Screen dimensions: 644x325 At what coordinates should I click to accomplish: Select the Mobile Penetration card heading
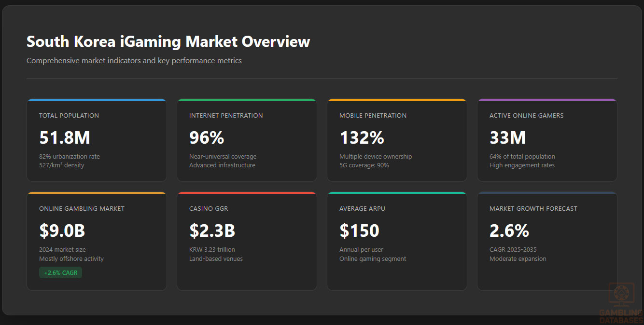point(373,116)
